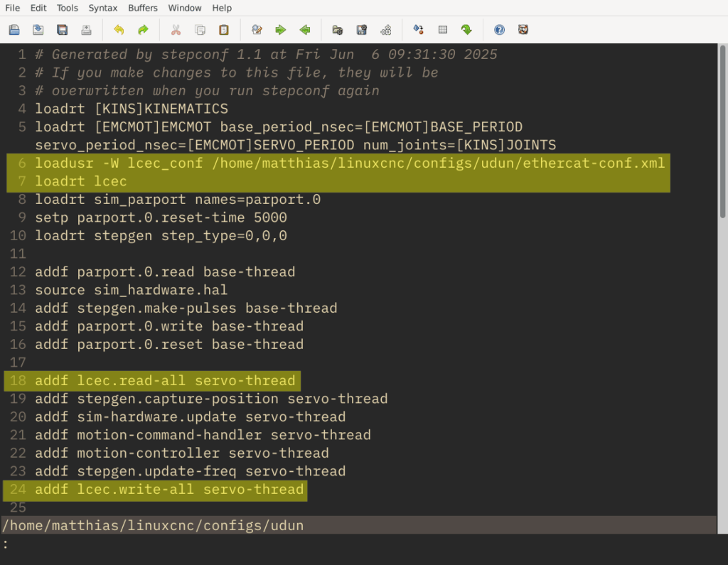728x565 pixels.
Task: Click the Find Next green arrow
Action: click(280, 30)
